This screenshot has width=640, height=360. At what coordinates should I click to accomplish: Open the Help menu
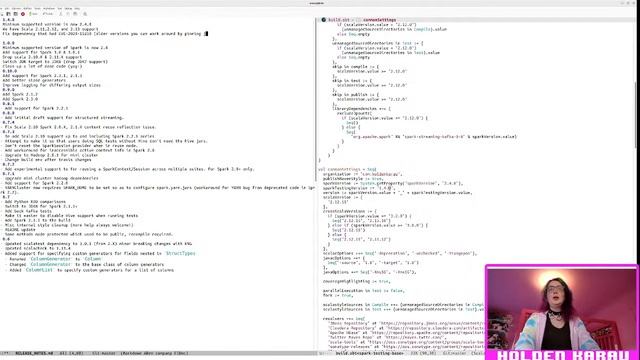pos(77,9)
